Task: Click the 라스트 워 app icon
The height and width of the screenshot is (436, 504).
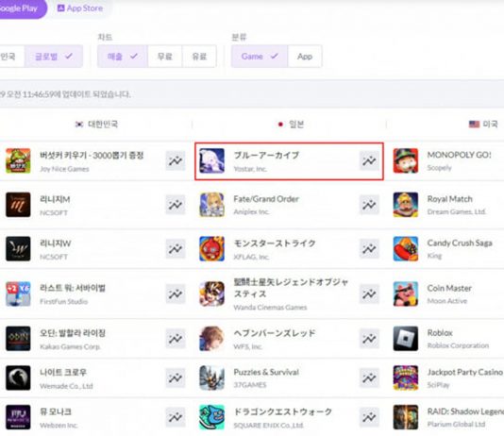Action: tap(18, 293)
